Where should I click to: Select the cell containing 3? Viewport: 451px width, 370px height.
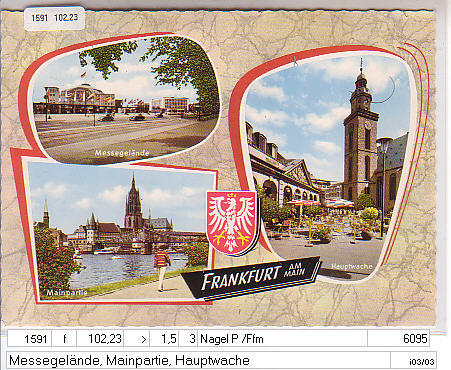click(188, 339)
